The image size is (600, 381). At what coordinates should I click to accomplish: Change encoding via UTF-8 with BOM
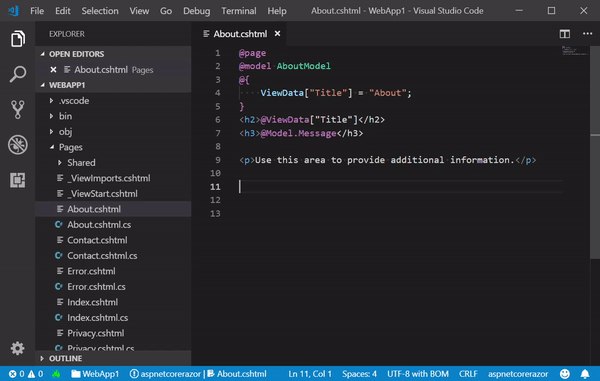pos(418,374)
